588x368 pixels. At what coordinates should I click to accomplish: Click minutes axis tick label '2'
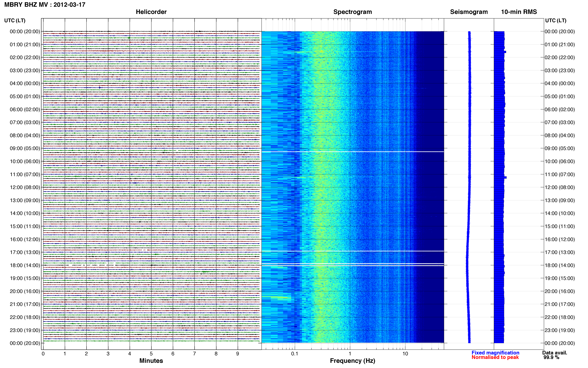point(86,354)
